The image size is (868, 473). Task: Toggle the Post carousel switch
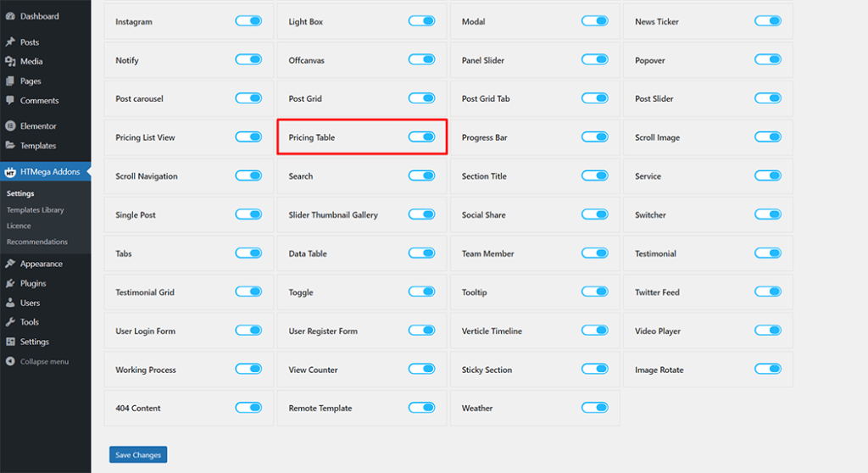[248, 98]
